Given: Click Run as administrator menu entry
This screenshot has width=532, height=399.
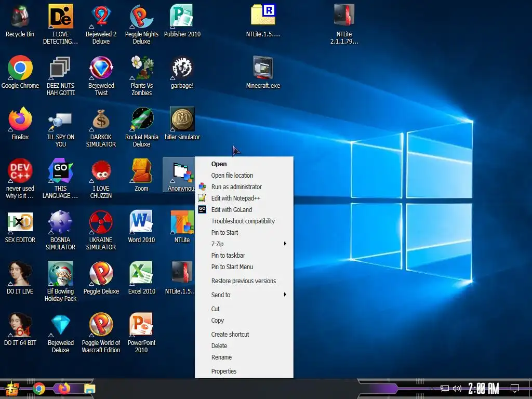Looking at the screenshot, I should pos(244,187).
